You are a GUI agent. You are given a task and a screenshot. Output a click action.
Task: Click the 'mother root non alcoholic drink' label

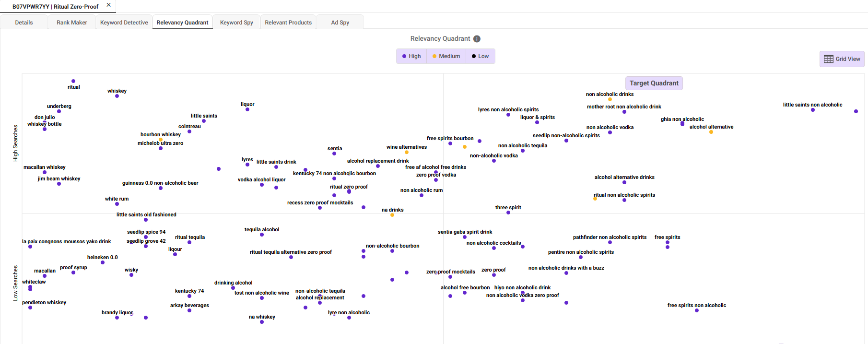[624, 107]
